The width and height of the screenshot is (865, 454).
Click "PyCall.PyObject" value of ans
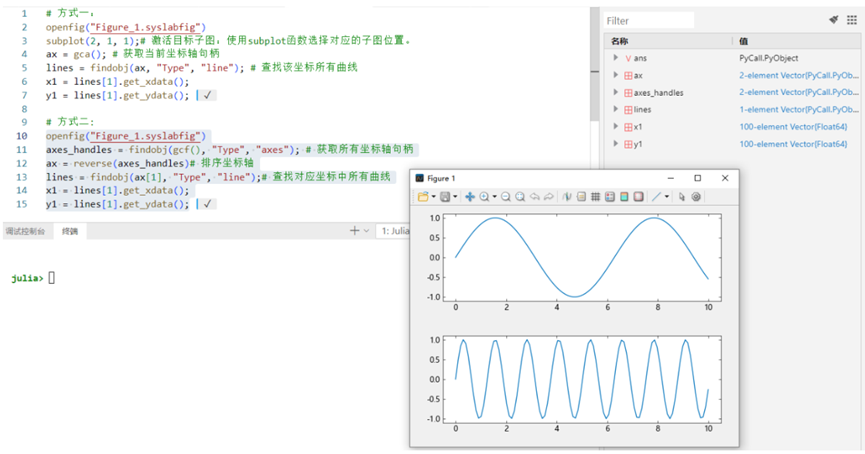click(x=768, y=58)
